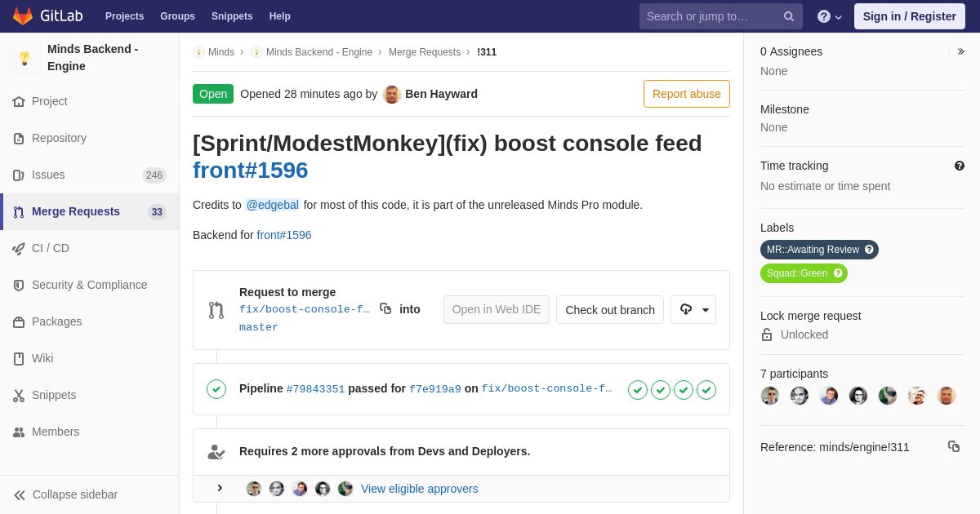Screen dimensions: 980x514
Task: Open Minds breadcrumb link
Action: click(214, 52)
